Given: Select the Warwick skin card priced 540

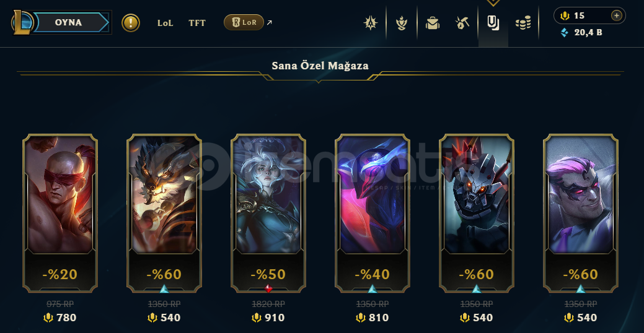Looking at the screenshot, I should pyautogui.click(x=164, y=214).
